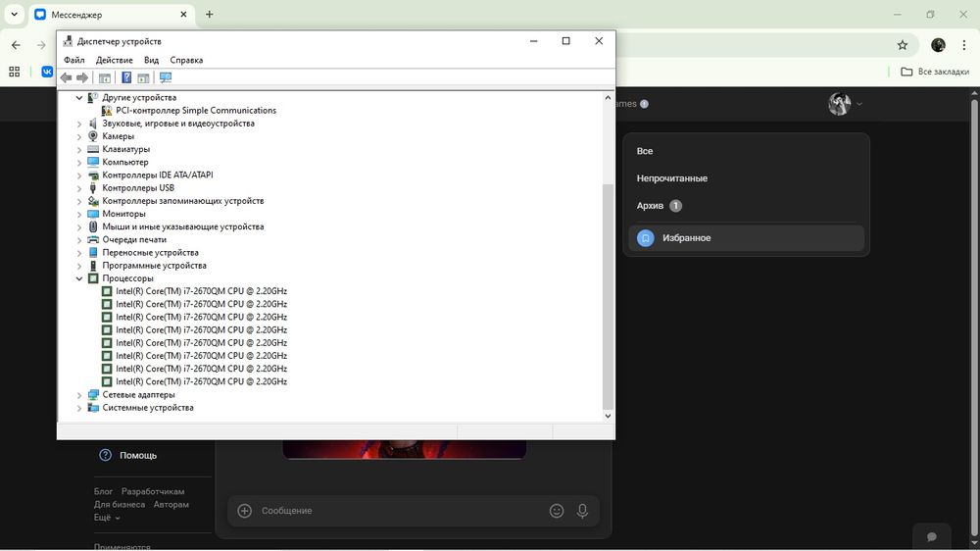
Task: Click the Forward arrow in Device Manager toolbar
Action: coord(82,77)
